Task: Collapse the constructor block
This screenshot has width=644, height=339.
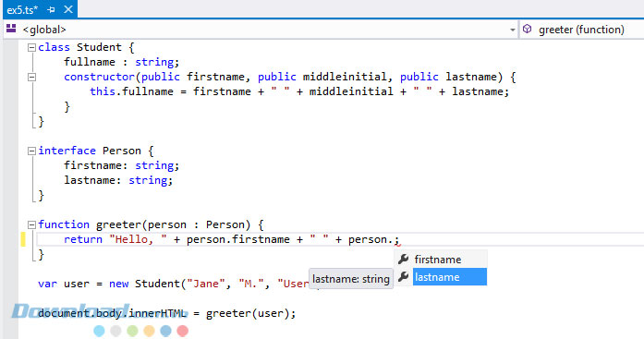Action: click(x=31, y=78)
